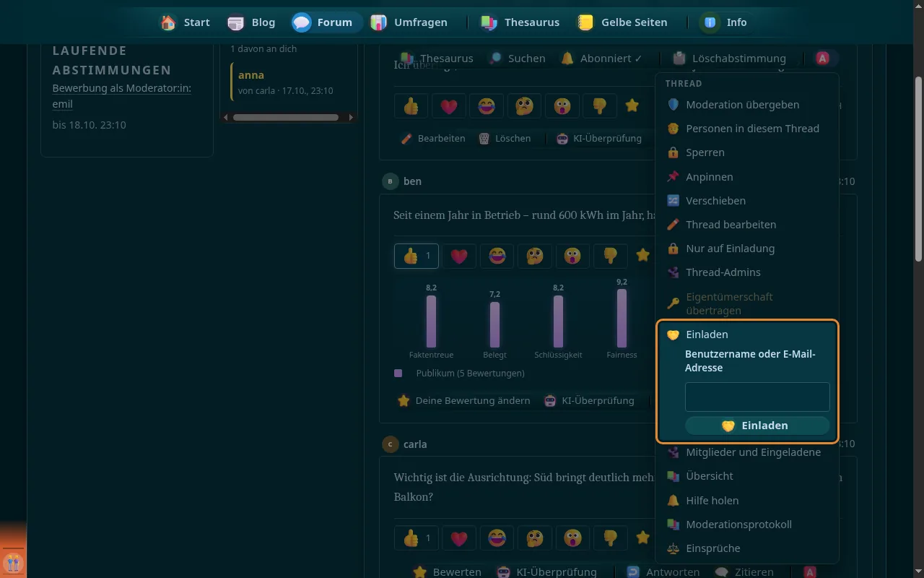This screenshot has width=924, height=578.
Task: Open Thesaurus in the top navigation bar
Action: pos(520,22)
